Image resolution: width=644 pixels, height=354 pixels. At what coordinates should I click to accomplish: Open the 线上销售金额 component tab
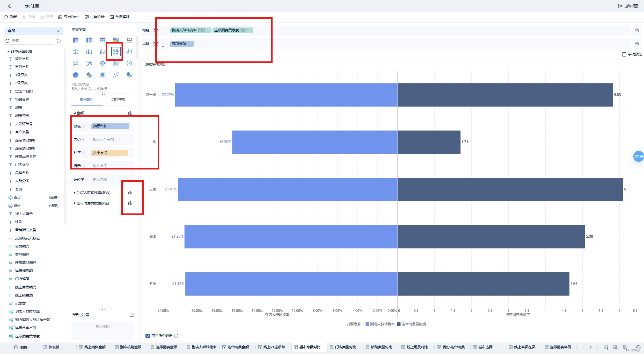tap(92, 347)
